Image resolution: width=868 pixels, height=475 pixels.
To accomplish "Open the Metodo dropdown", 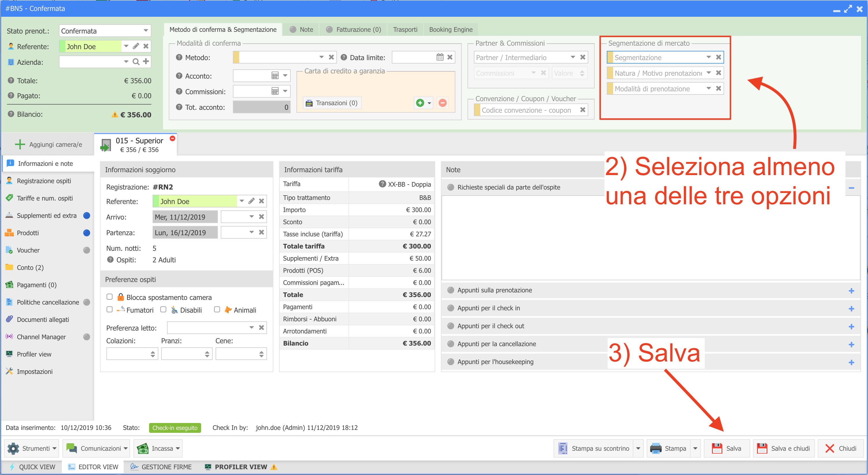I will 322,57.
